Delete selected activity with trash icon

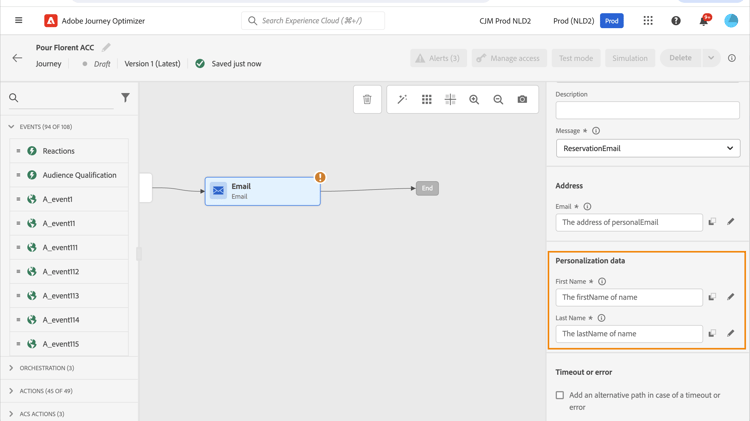367,100
